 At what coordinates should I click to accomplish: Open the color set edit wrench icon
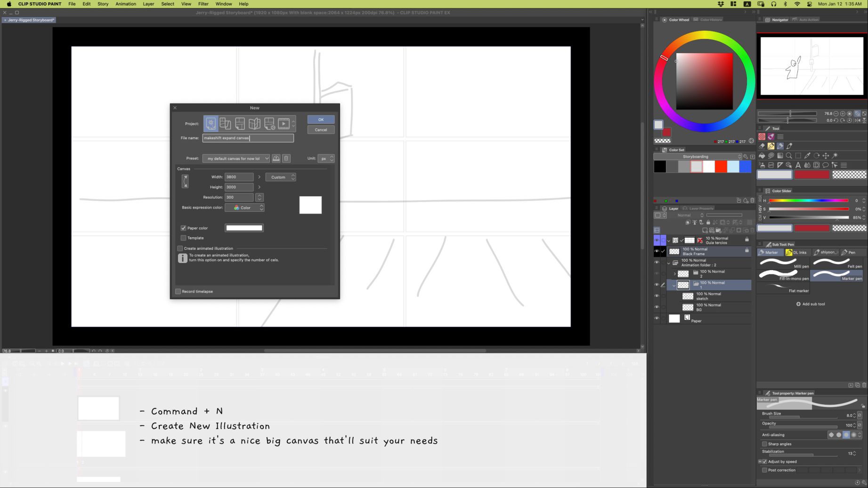746,157
